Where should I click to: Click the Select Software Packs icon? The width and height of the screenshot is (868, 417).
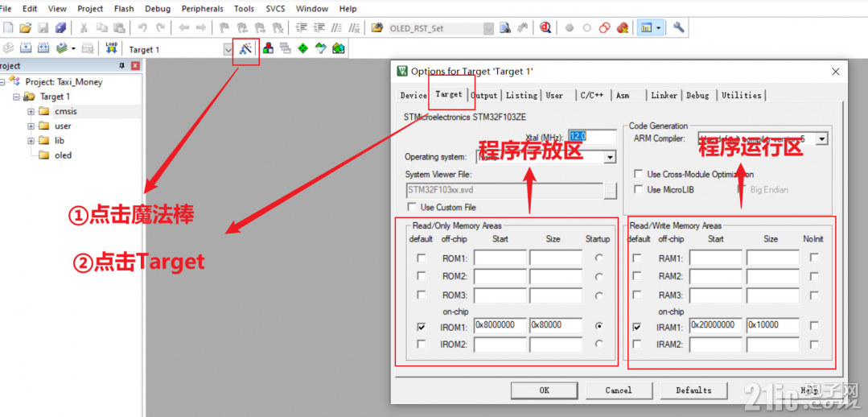point(320,49)
